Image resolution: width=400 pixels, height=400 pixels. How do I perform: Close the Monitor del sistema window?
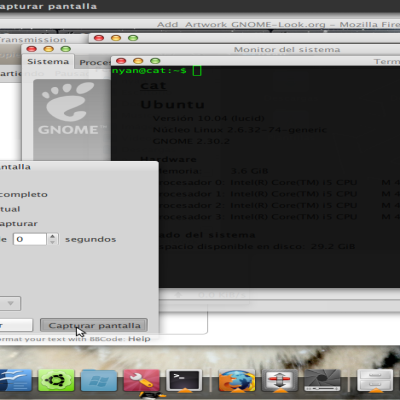click(31, 49)
